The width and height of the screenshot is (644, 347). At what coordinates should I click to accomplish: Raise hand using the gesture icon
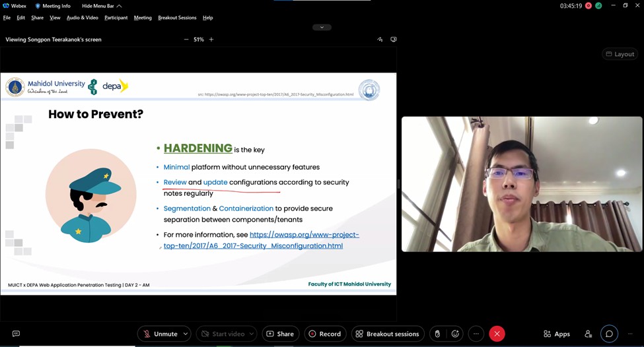tap(437, 334)
